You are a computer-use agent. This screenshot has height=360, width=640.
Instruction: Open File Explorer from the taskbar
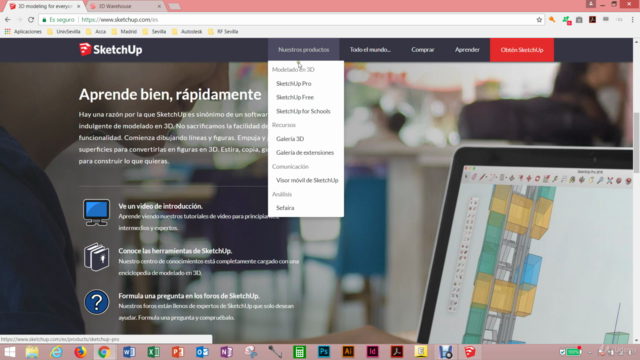point(32,352)
